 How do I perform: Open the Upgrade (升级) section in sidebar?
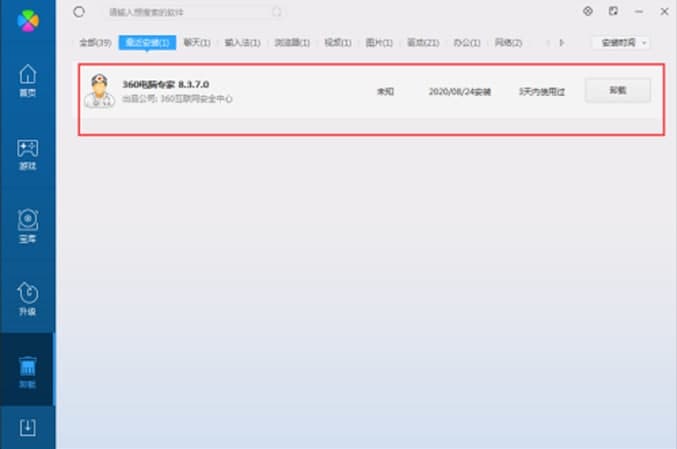(x=28, y=299)
